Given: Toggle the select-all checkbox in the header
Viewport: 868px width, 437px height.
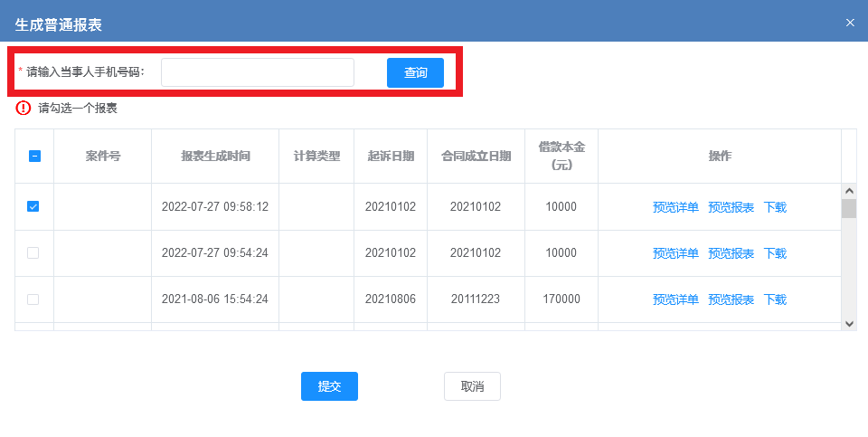Looking at the screenshot, I should click(34, 157).
